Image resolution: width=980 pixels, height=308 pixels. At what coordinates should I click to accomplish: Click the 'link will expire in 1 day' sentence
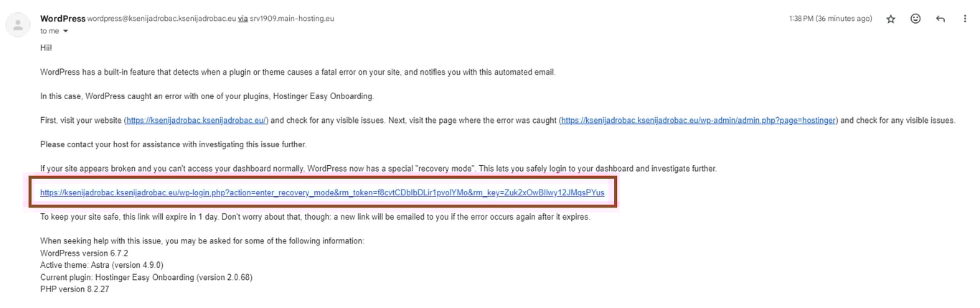315,217
